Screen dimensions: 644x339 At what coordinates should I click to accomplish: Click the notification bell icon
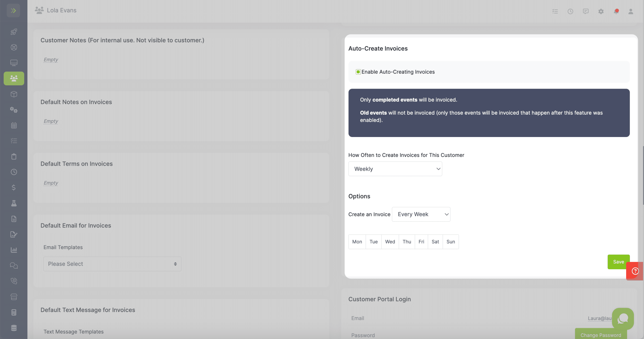616,11
